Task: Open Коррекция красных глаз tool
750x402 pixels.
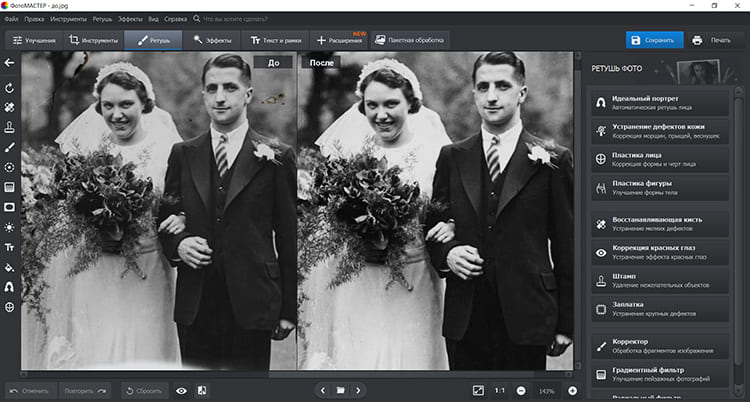Action: (660, 252)
